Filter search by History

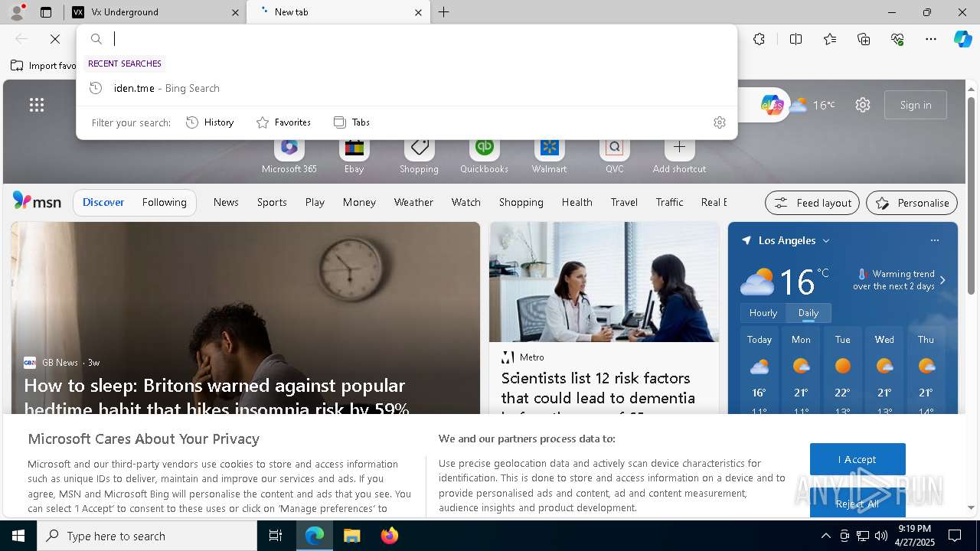click(210, 122)
